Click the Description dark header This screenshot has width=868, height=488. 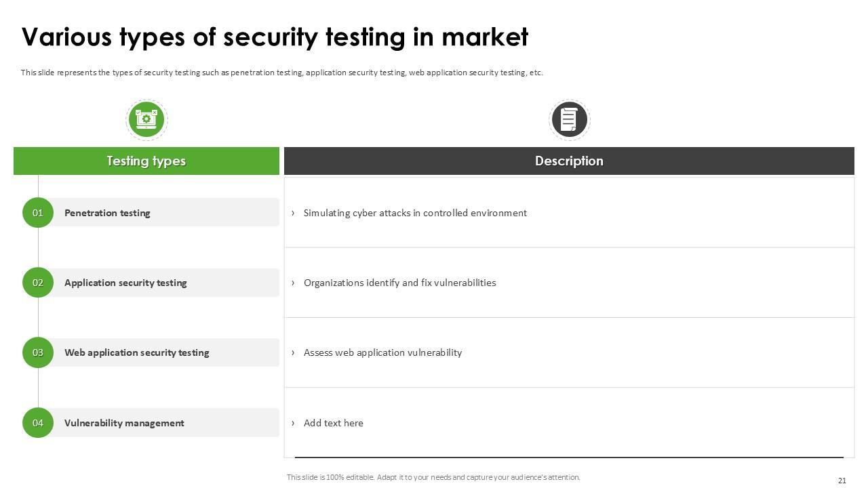coord(569,161)
